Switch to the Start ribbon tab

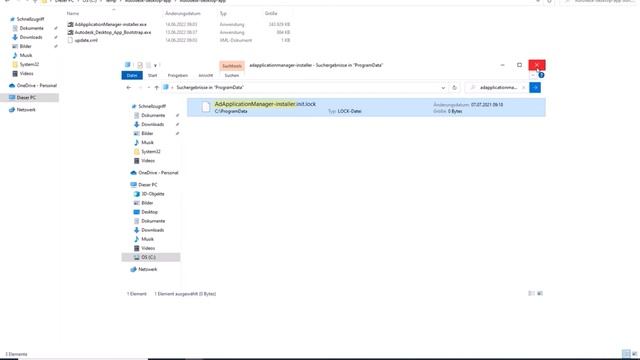click(153, 76)
